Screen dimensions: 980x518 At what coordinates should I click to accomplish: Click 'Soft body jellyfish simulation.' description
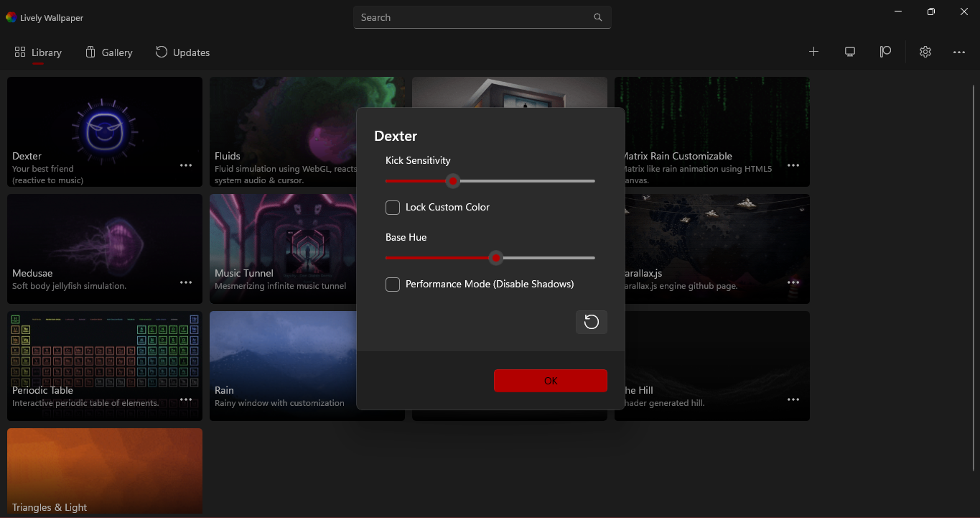pos(69,286)
